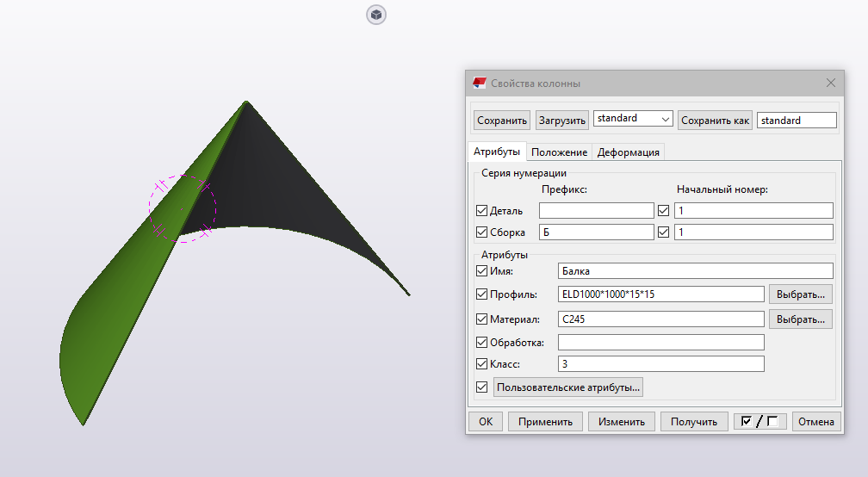868x477 pixels.
Task: Open the Деформация tab
Action: click(629, 152)
